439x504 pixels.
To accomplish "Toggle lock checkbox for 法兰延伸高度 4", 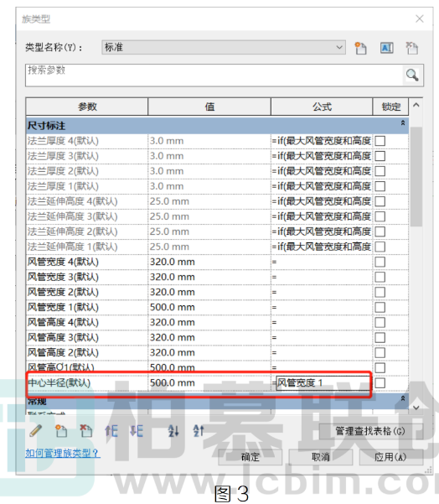I will point(380,201).
